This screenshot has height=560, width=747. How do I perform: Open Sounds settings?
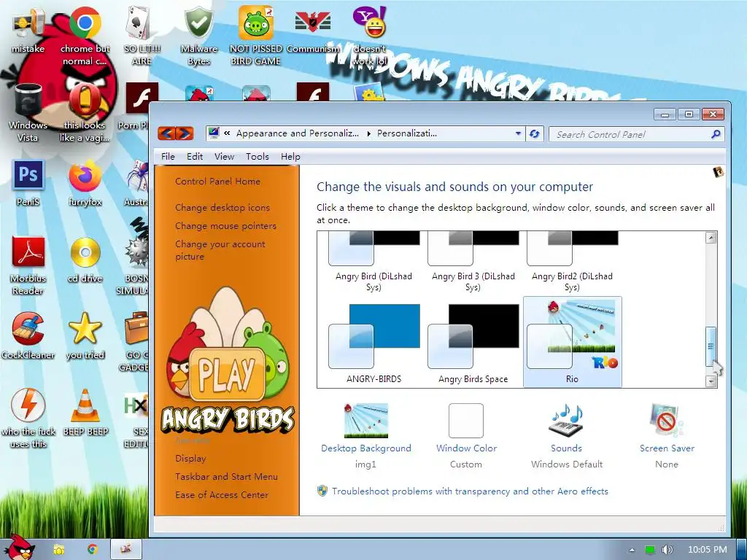click(x=566, y=436)
